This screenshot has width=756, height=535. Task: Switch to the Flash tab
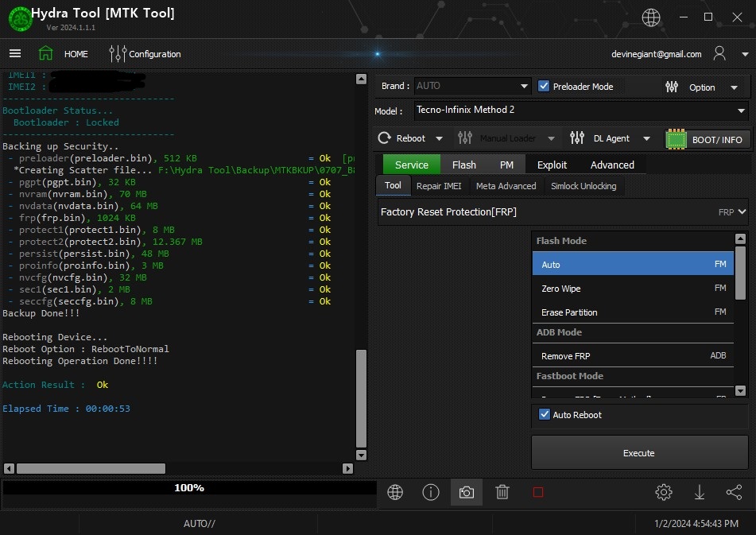tap(463, 165)
